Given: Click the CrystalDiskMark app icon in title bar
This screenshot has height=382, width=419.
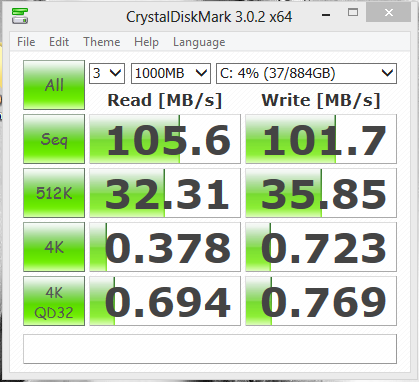Looking at the screenshot, I should (x=20, y=16).
